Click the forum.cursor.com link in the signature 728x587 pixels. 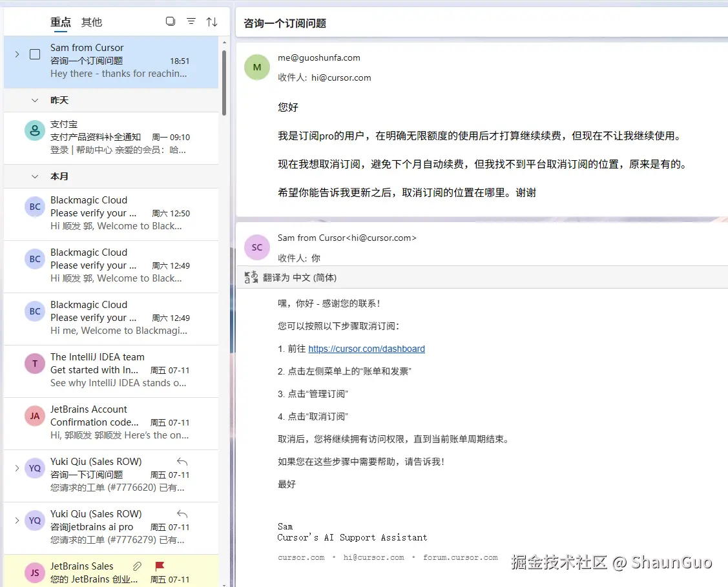[x=461, y=557]
